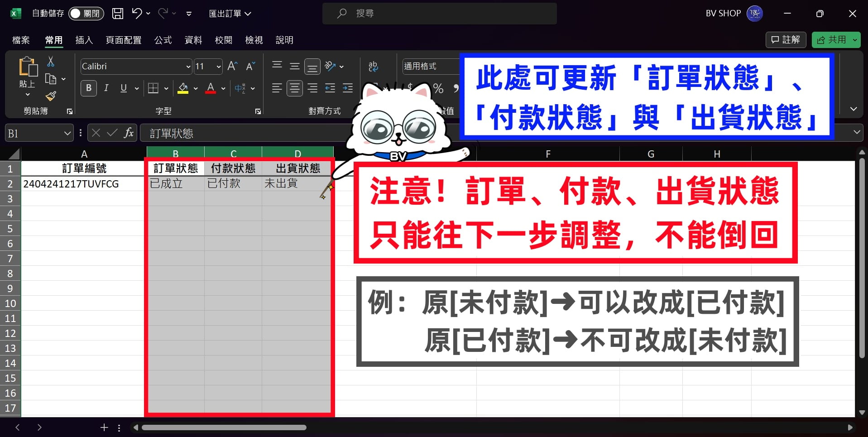Toggle Italic formatting
This screenshot has width=868, height=437.
pos(106,88)
